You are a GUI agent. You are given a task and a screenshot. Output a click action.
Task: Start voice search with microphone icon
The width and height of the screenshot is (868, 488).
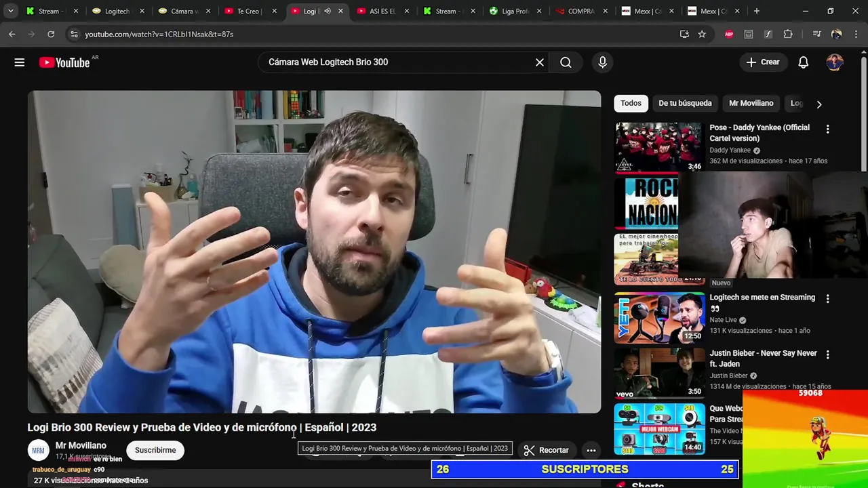[603, 62]
